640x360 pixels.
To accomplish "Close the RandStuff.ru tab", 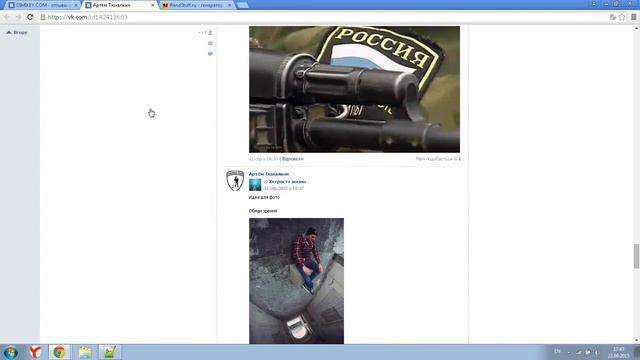I will pos(229,5).
